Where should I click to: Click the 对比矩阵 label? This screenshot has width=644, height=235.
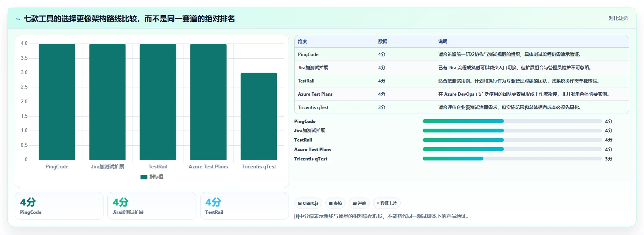pyautogui.click(x=618, y=18)
